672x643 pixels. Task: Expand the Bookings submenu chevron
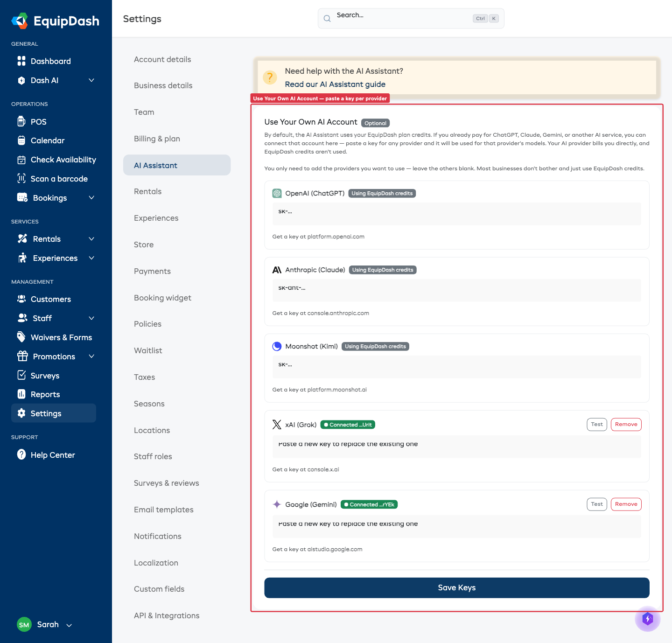(x=91, y=197)
